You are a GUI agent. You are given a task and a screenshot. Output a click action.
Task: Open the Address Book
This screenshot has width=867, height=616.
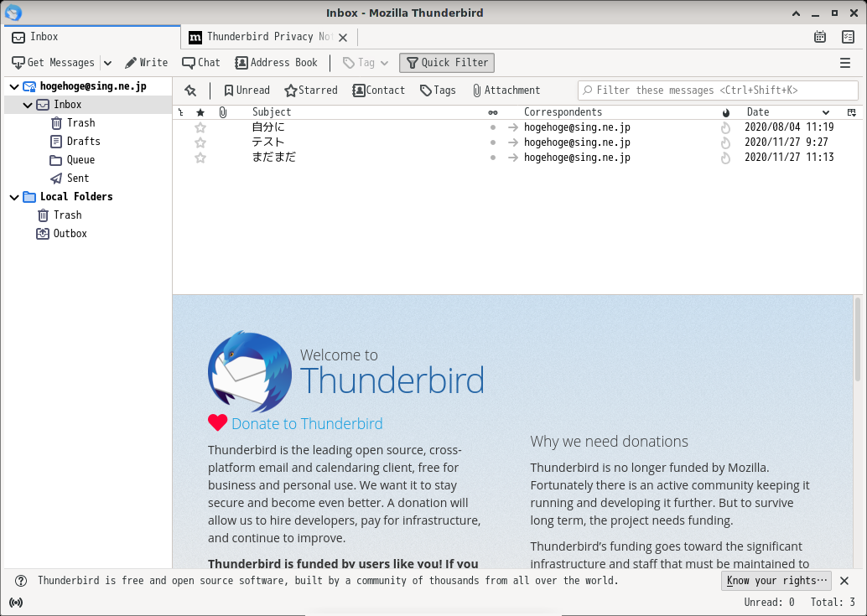coord(276,62)
